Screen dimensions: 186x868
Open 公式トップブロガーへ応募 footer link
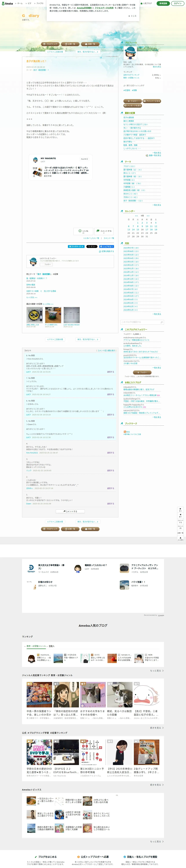(x=93, y=857)
